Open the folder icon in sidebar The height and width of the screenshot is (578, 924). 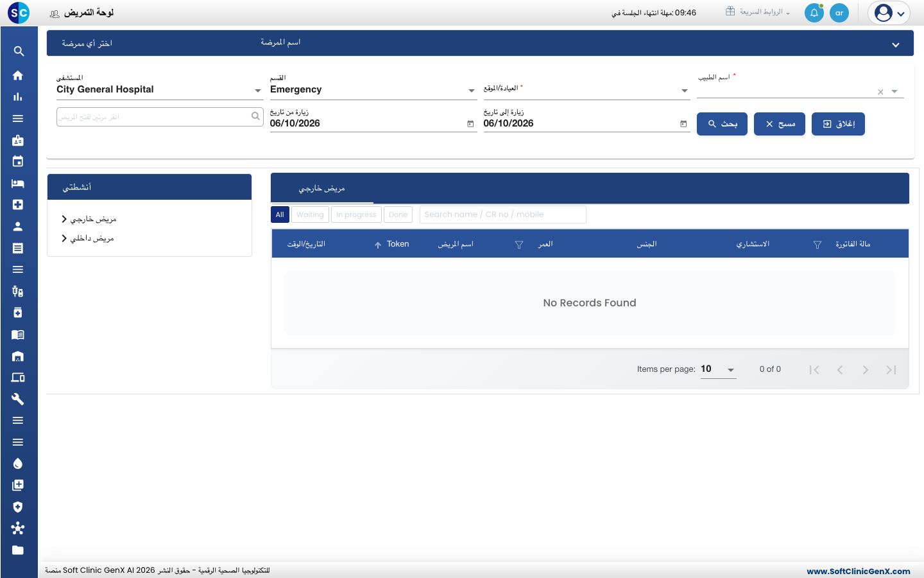coord(18,550)
